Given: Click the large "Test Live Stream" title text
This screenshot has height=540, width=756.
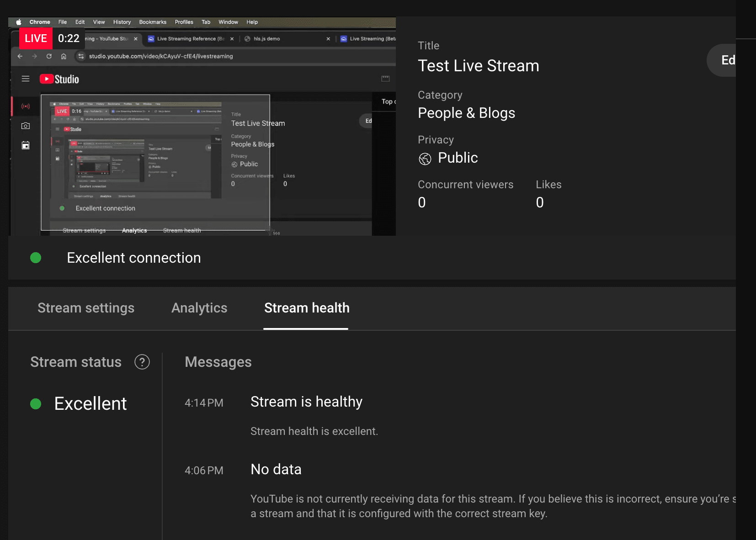Looking at the screenshot, I should (x=479, y=66).
